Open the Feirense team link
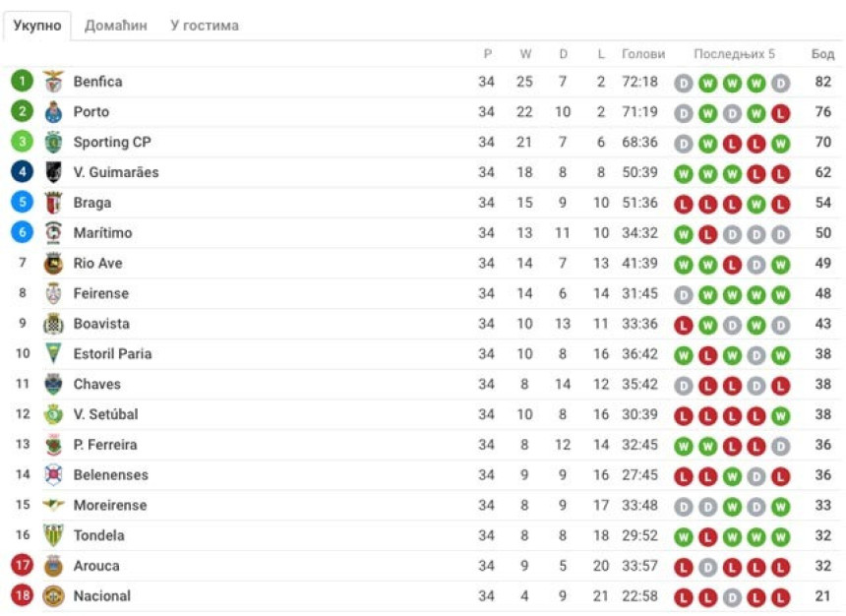The width and height of the screenshot is (846, 616). [101, 293]
